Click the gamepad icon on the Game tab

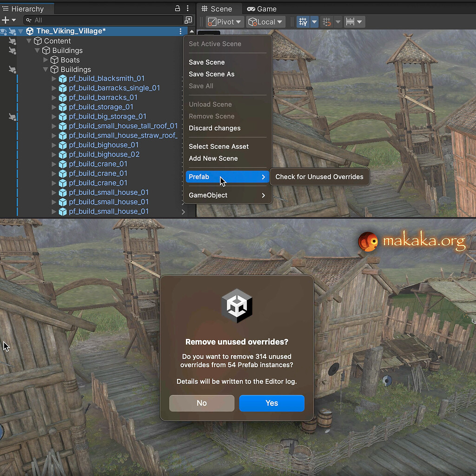(252, 8)
